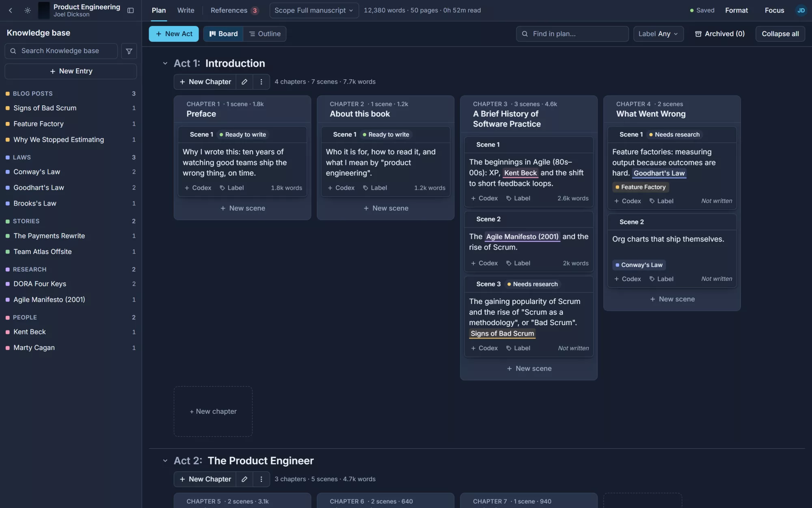This screenshot has width=812, height=508.
Task: Switch to the Write tab
Action: click(186, 11)
